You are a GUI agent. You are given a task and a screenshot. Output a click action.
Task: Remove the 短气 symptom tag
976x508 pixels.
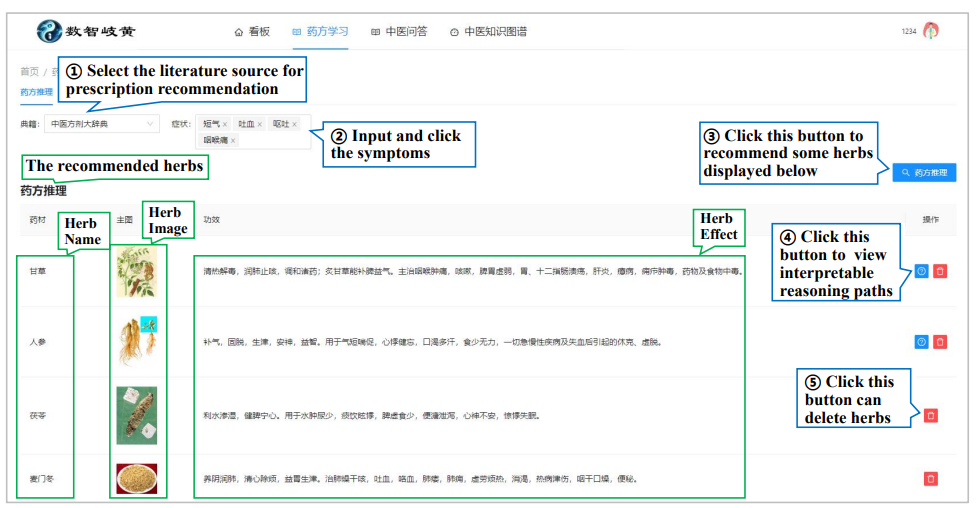225,125
